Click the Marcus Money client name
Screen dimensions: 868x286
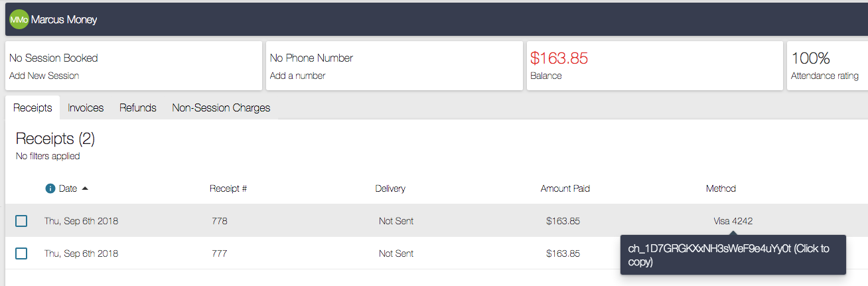tap(64, 20)
